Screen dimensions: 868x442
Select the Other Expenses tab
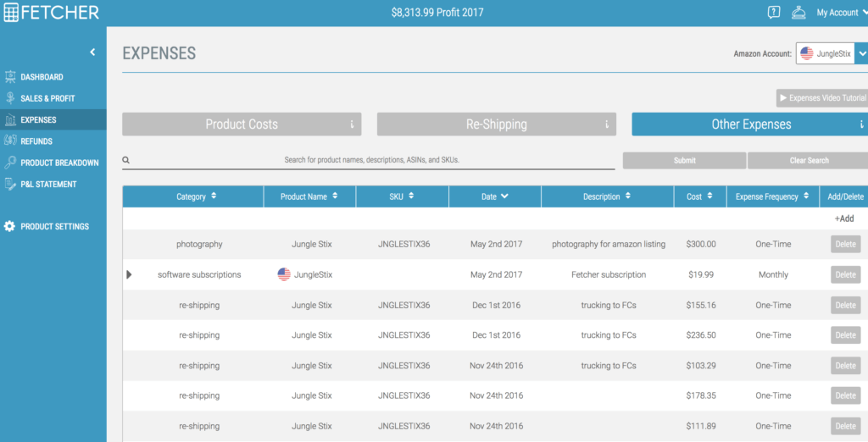point(750,124)
